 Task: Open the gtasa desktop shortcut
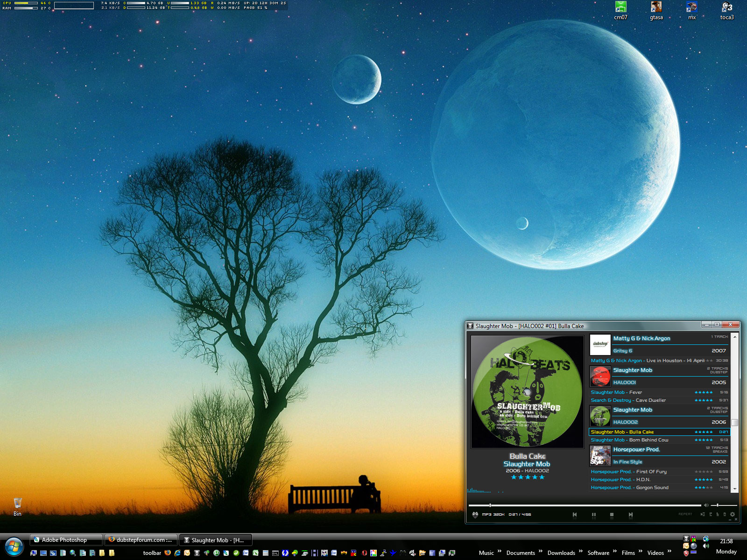pyautogui.click(x=656, y=10)
